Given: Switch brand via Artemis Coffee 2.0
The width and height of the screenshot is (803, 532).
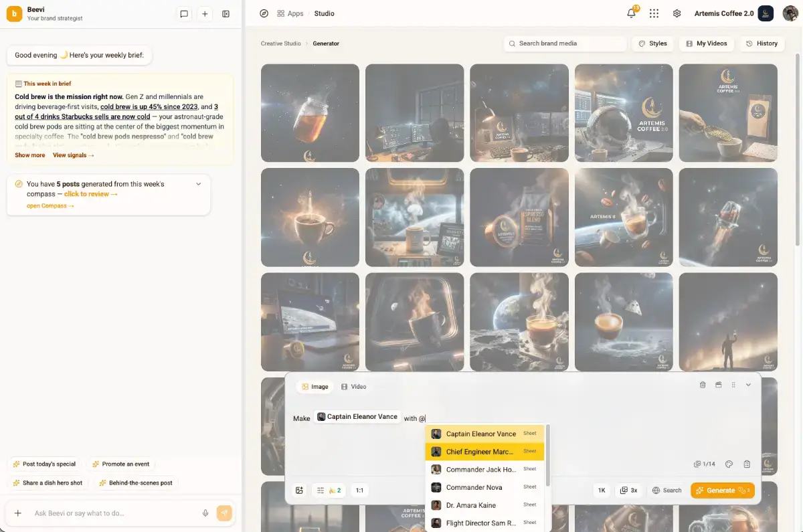Looking at the screenshot, I should (733, 13).
